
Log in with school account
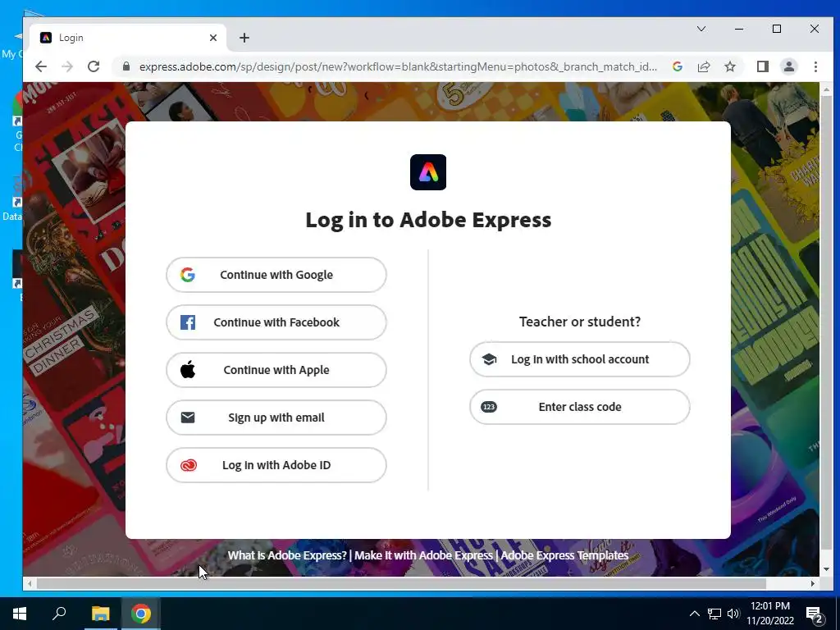(x=580, y=359)
